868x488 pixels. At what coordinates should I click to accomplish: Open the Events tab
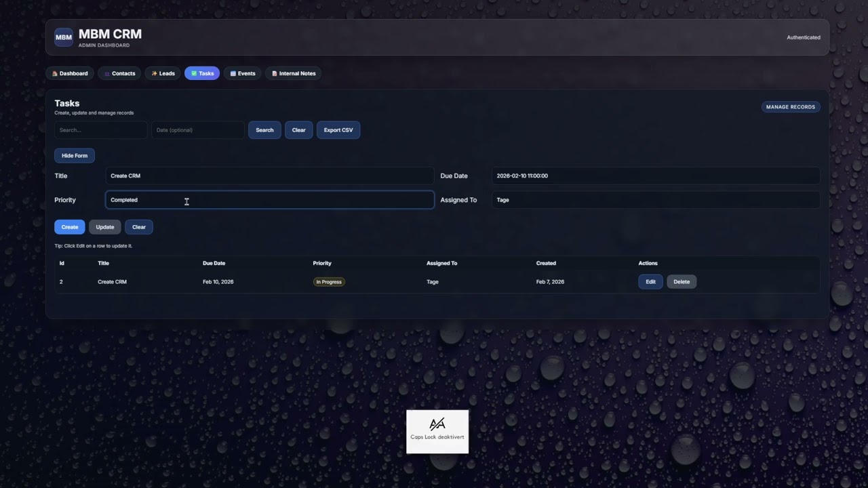click(x=243, y=73)
